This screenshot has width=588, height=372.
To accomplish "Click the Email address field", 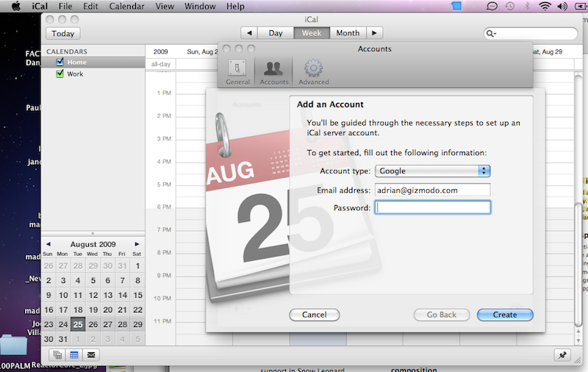I will pos(432,190).
